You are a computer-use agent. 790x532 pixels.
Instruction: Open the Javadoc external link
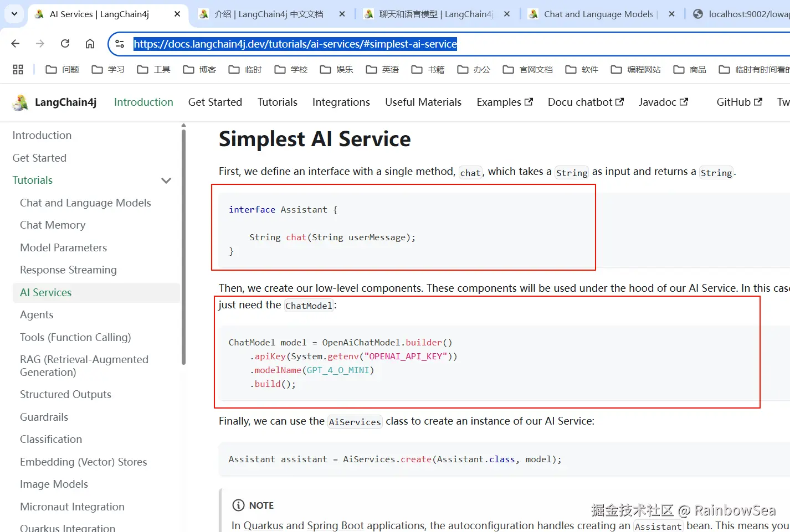pos(663,102)
